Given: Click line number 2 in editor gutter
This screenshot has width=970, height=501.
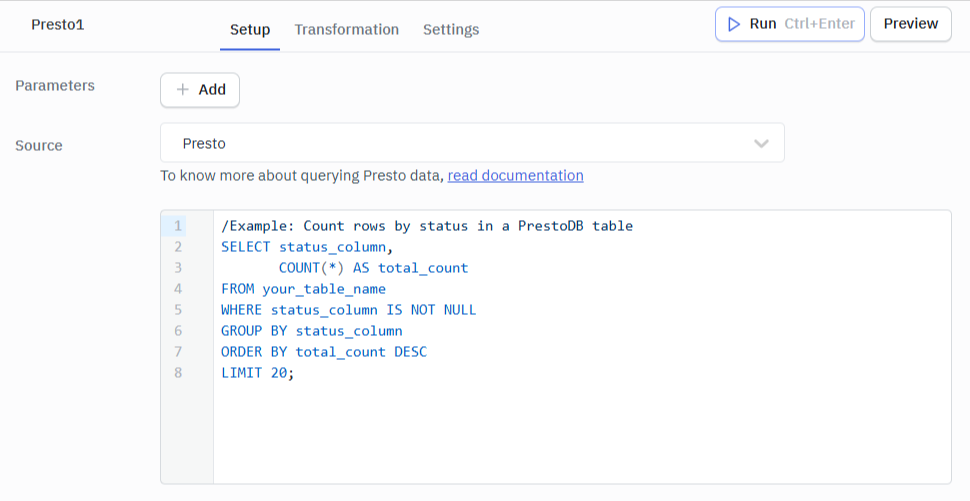Looking at the screenshot, I should (178, 247).
